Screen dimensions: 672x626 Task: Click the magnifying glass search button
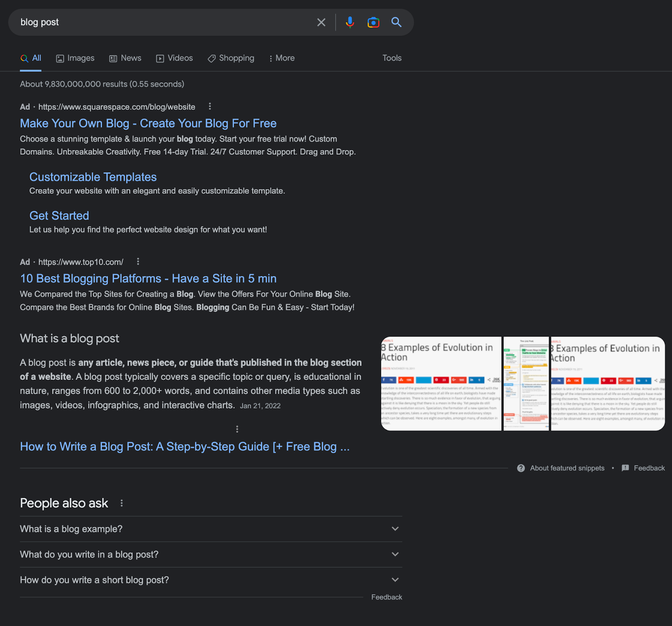[396, 22]
